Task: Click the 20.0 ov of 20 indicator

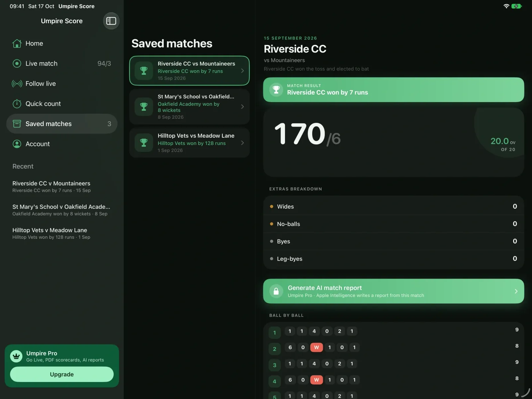Action: [x=503, y=144]
